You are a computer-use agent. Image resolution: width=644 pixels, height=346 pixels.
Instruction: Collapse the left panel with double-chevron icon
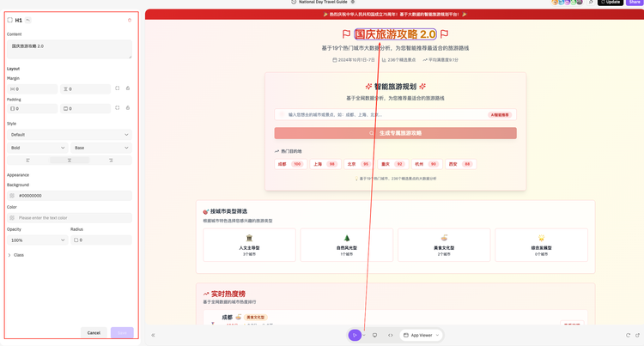point(154,335)
